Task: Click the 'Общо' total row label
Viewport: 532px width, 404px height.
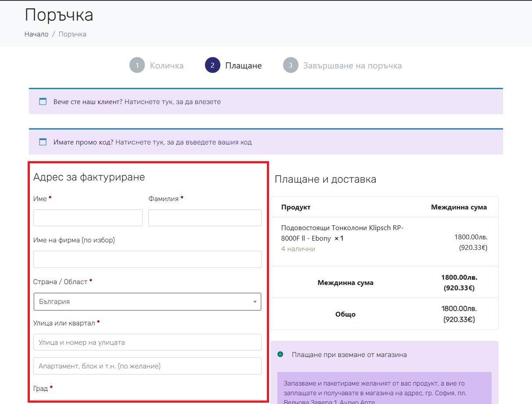Action: 345,314
